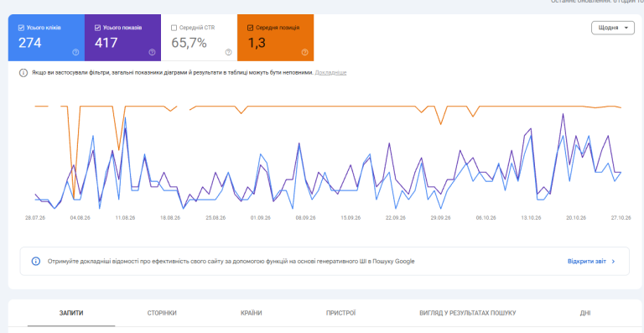Click the 417 total impressions value

tap(106, 43)
